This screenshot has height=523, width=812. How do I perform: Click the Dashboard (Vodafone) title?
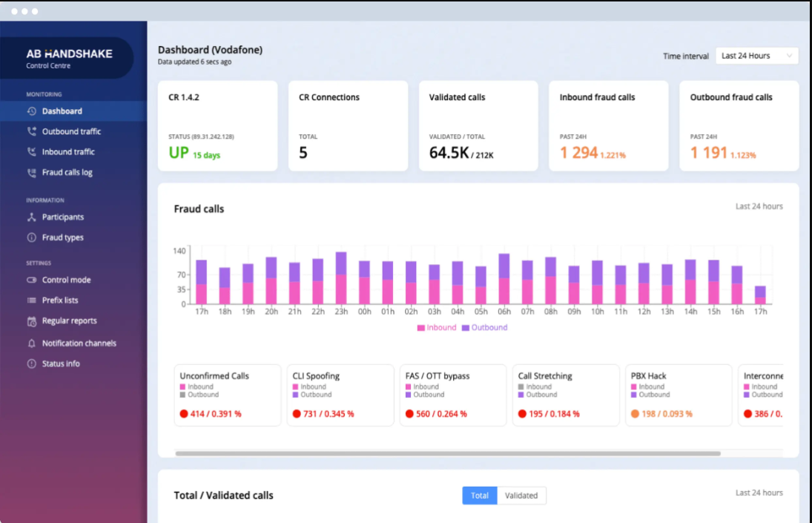coord(211,50)
